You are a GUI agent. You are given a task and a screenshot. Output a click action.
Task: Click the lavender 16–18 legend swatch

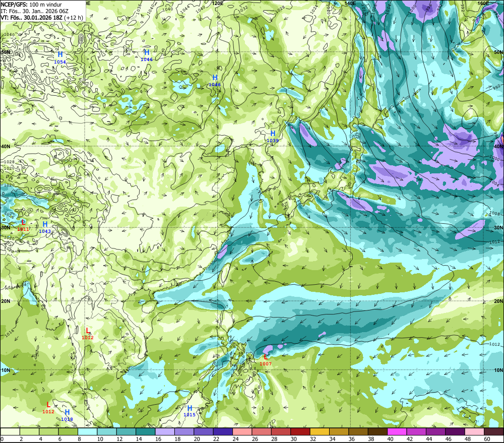[165, 431]
